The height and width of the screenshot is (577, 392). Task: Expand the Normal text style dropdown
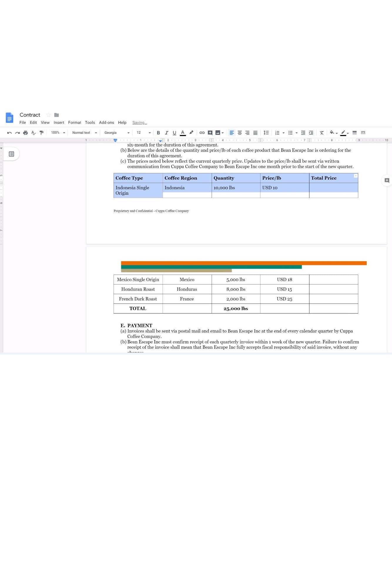(x=84, y=133)
